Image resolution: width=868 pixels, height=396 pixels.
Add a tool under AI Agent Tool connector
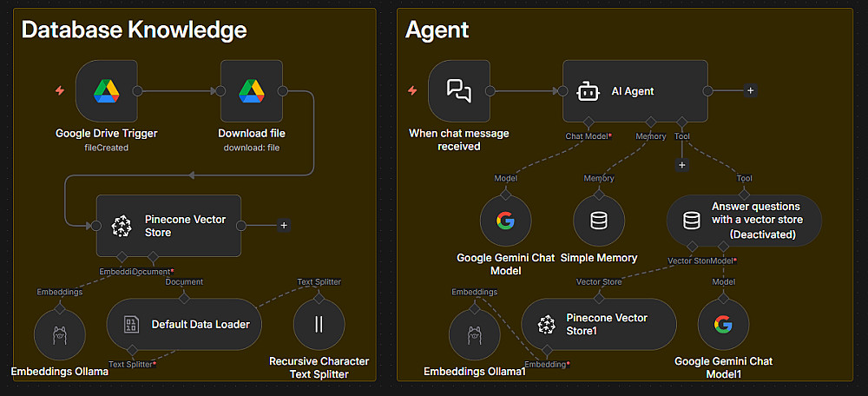pyautogui.click(x=682, y=165)
